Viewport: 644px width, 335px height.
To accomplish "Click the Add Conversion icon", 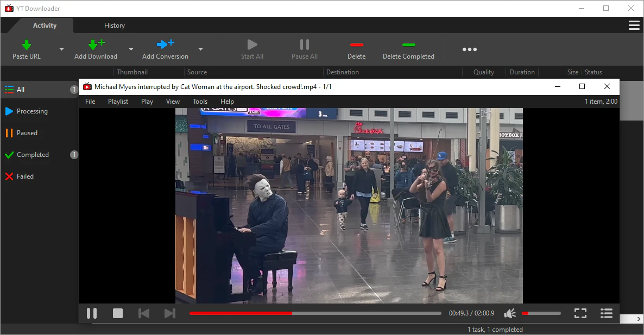I will pos(165,44).
